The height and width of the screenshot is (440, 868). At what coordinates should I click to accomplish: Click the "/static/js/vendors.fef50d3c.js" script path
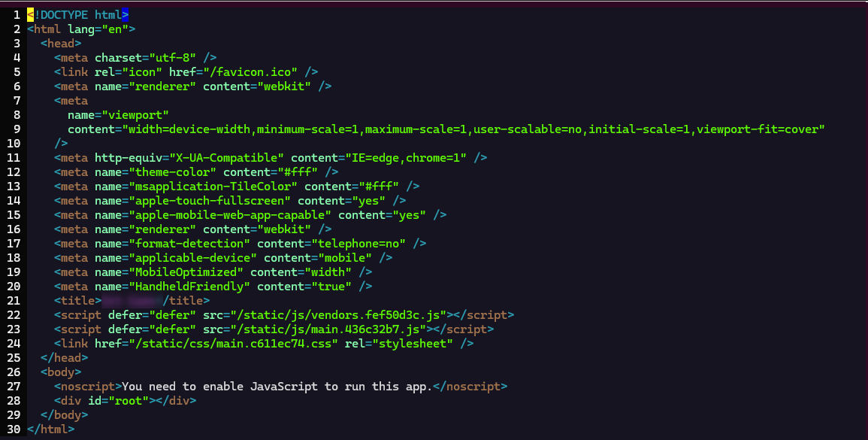pyautogui.click(x=339, y=315)
